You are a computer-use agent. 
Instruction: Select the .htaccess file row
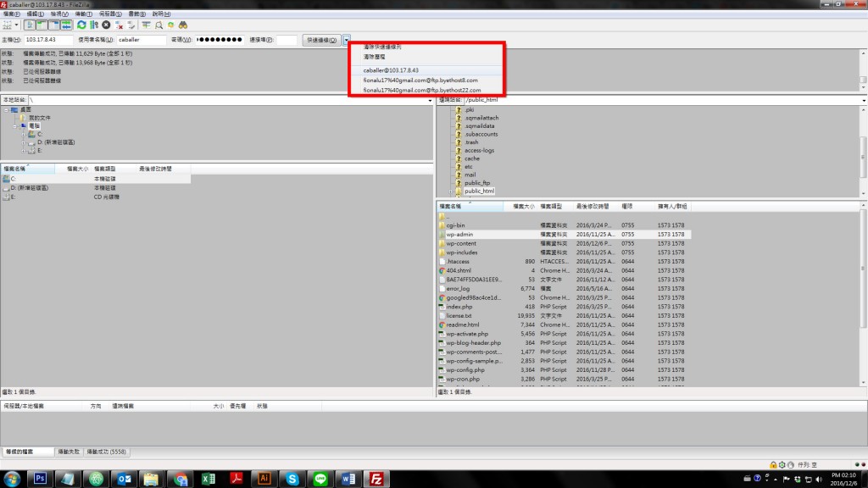564,262
